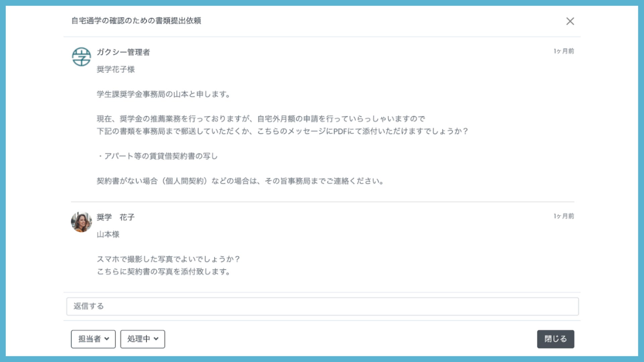Open the 担当者 dropdown

93,339
